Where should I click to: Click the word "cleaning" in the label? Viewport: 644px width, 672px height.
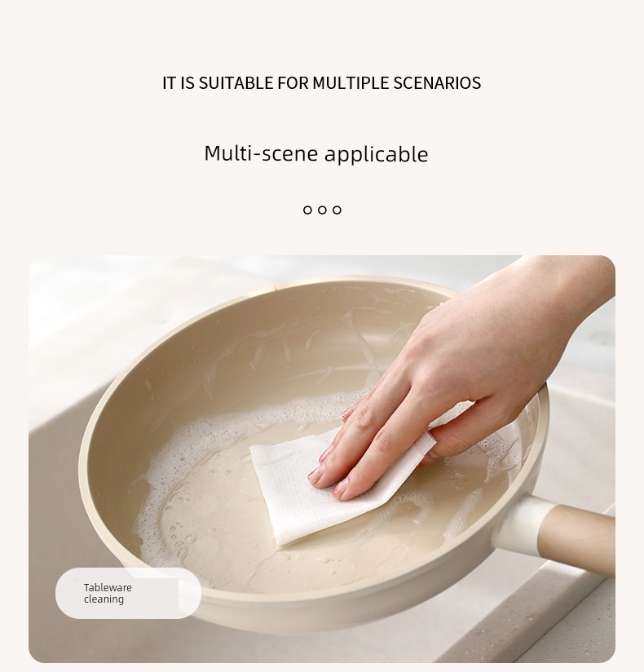(x=104, y=599)
